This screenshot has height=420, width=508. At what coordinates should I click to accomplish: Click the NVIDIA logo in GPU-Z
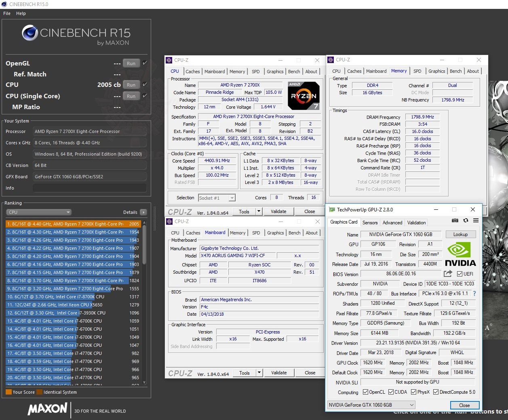[460, 254]
